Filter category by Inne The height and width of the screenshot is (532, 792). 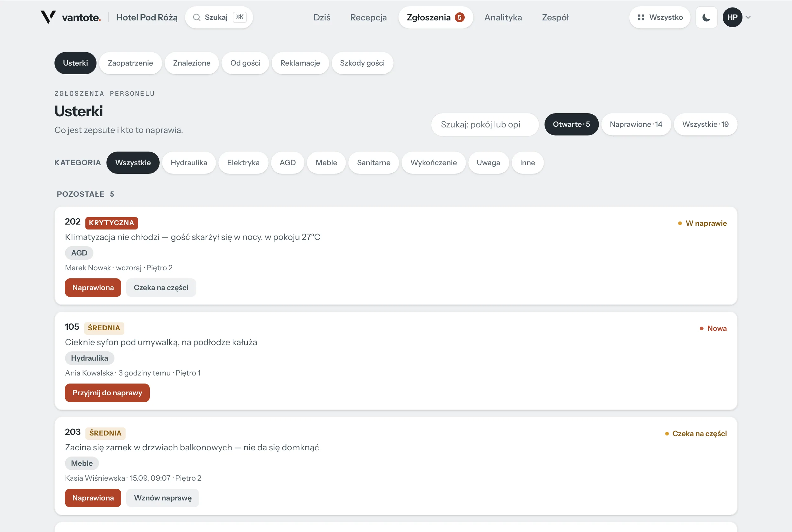point(527,163)
